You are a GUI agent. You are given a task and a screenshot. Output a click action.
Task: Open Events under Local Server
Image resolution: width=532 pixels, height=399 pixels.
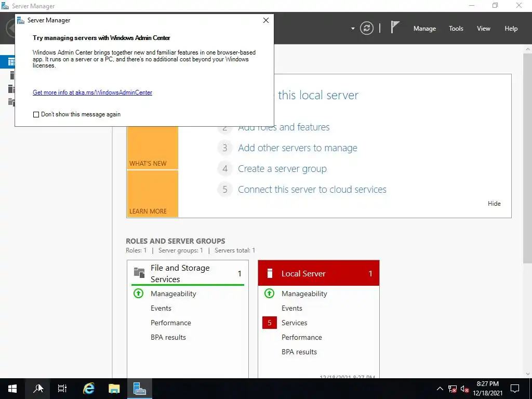(292, 308)
